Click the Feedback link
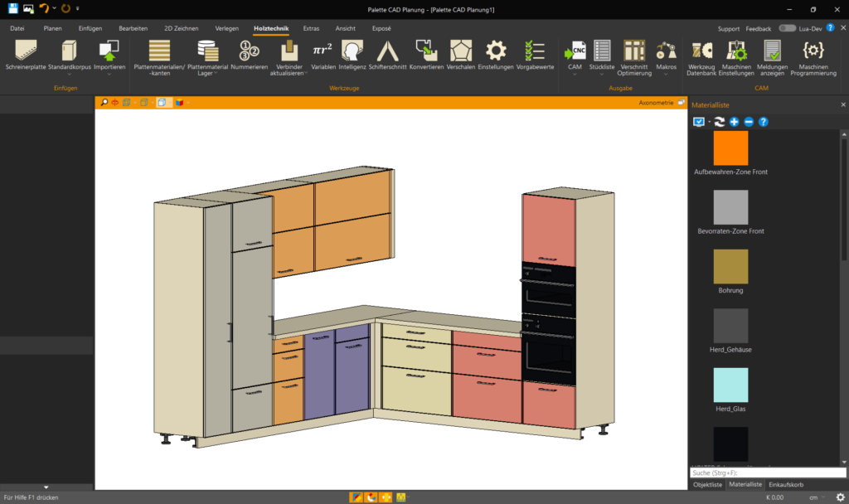This screenshot has width=849, height=504. point(758,28)
